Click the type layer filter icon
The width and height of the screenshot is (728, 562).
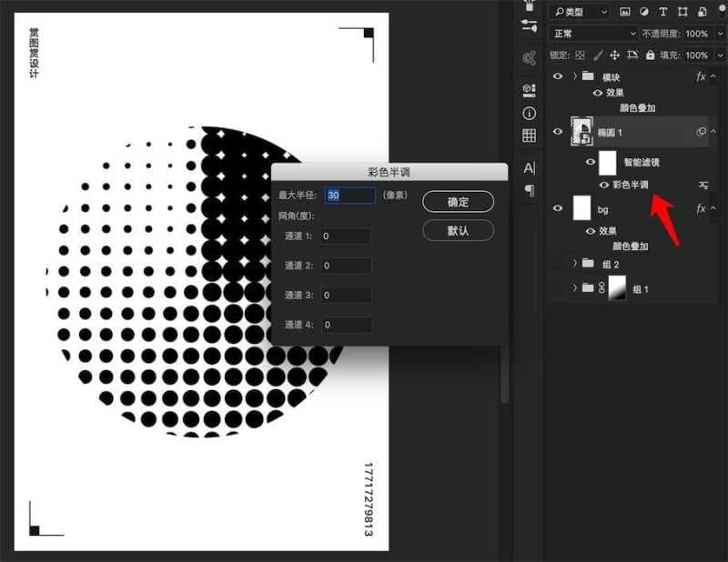[x=662, y=12]
